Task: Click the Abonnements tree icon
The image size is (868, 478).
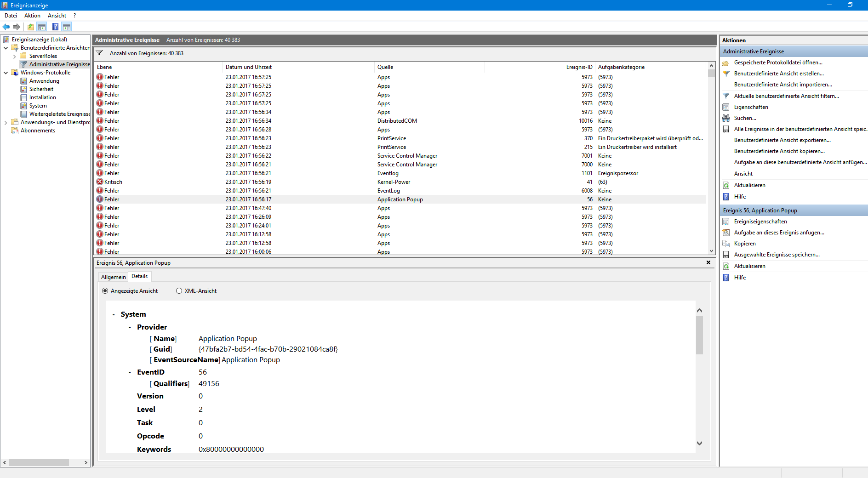Action: tap(15, 131)
